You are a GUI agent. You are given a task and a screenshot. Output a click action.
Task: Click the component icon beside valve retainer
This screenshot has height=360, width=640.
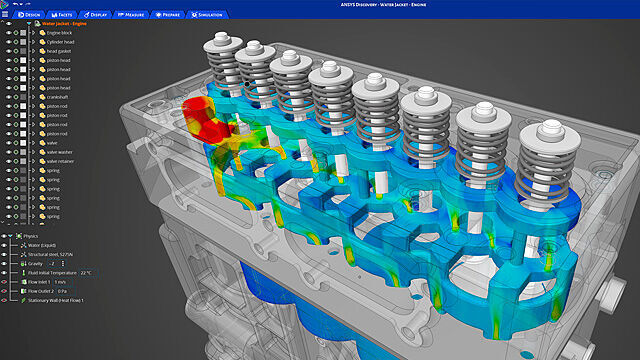point(42,161)
